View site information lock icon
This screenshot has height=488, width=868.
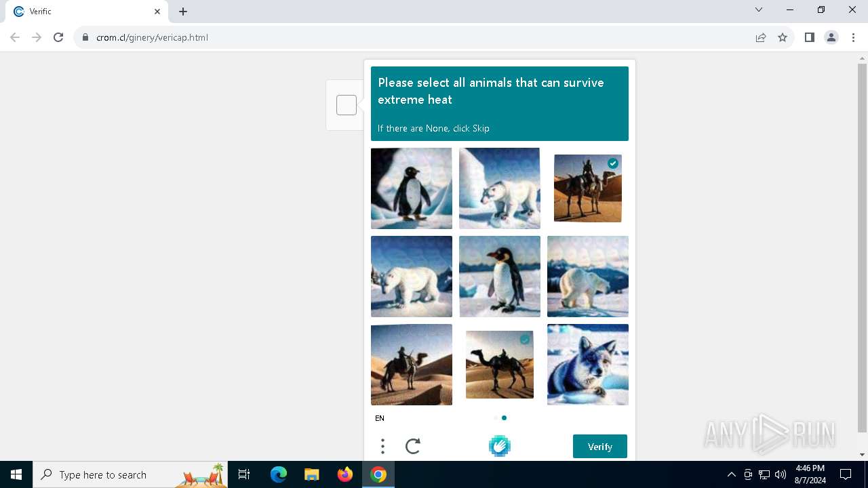tap(85, 37)
